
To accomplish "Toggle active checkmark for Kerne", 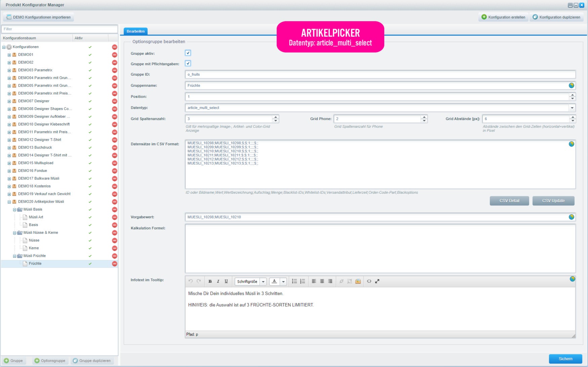I will pyautogui.click(x=90, y=248).
